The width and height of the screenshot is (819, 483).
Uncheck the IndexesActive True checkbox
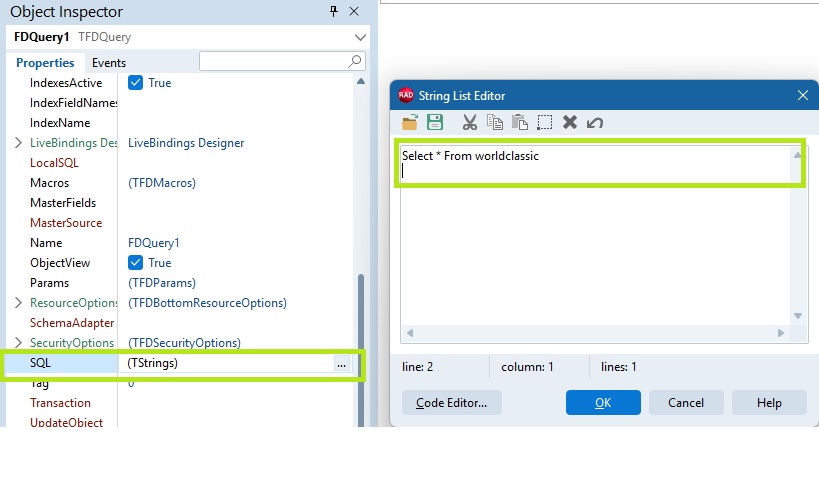click(135, 83)
